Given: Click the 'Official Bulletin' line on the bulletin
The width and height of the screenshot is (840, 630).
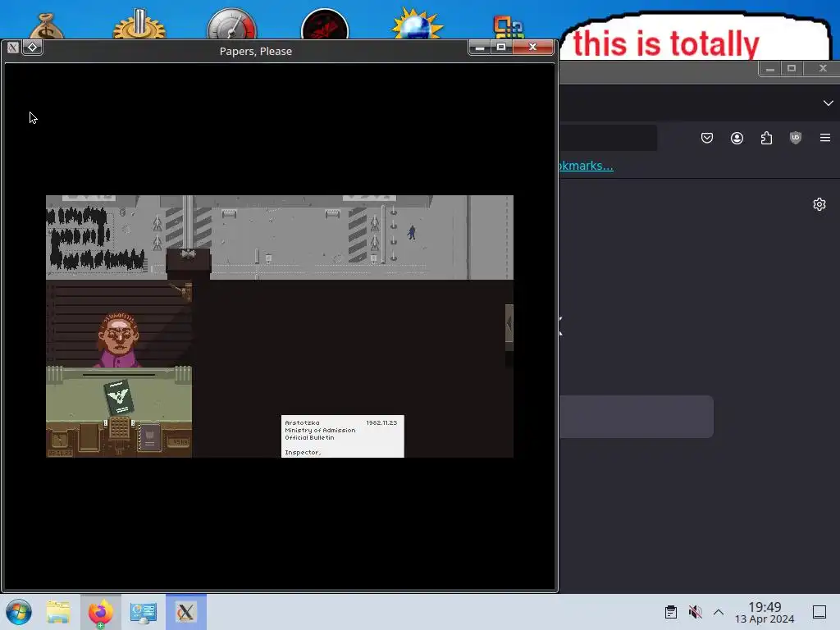Looking at the screenshot, I should pos(309,438).
